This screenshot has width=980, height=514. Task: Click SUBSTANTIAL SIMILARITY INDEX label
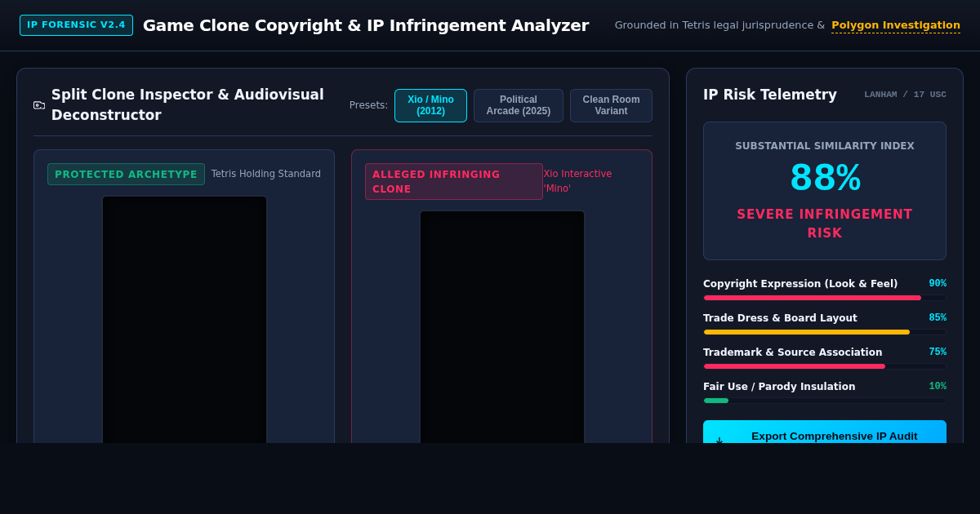(825, 146)
